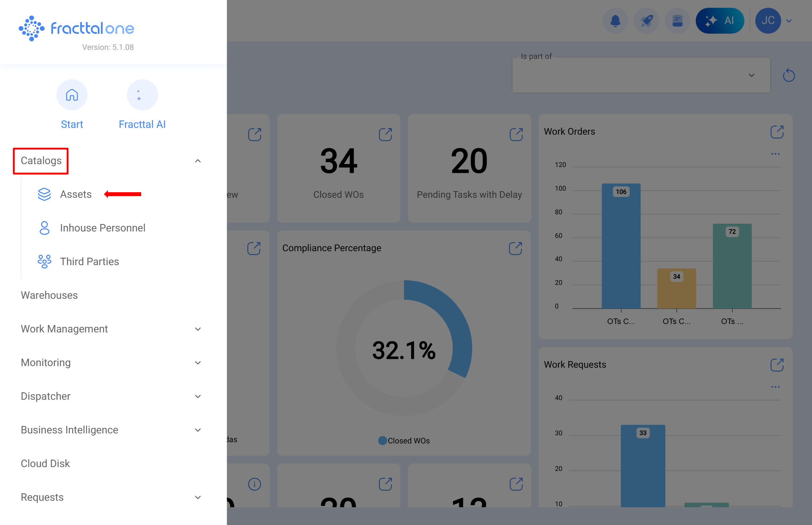Open notifications via the bell icon
812x525 pixels.
pos(615,20)
